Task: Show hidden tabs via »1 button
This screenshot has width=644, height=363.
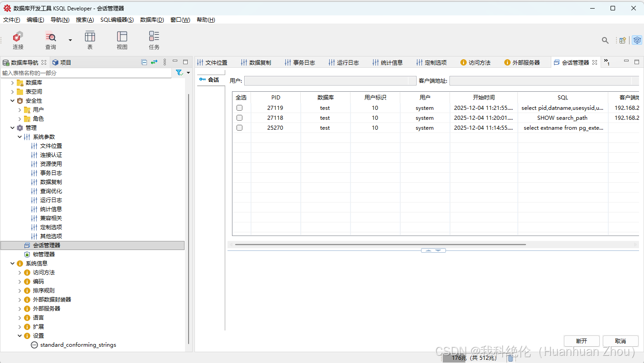Action: [x=607, y=62]
